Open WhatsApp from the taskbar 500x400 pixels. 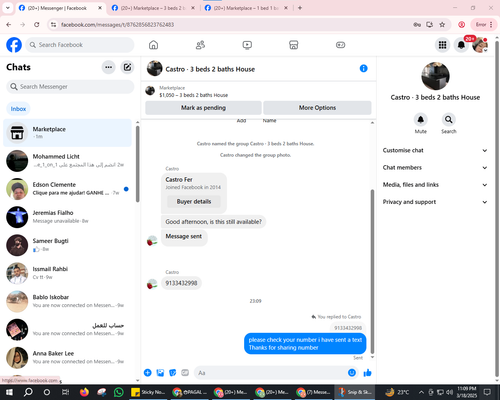118,392
